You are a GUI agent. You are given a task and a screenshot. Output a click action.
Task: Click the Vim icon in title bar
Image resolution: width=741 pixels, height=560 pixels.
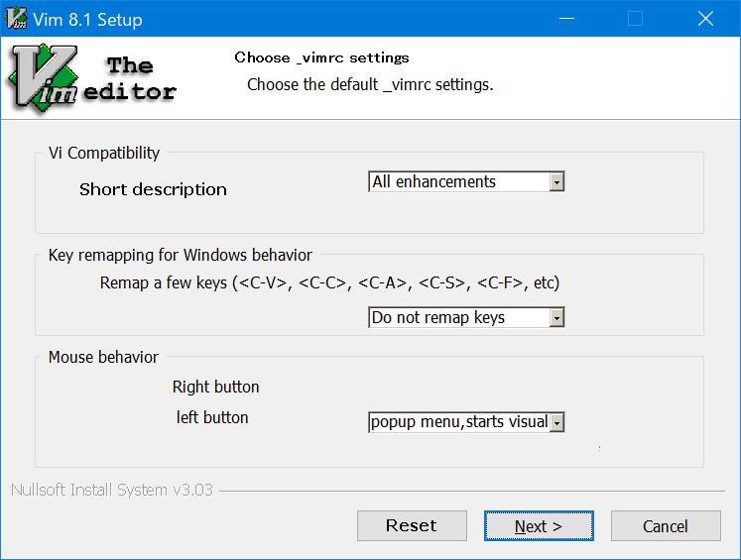pos(16,19)
